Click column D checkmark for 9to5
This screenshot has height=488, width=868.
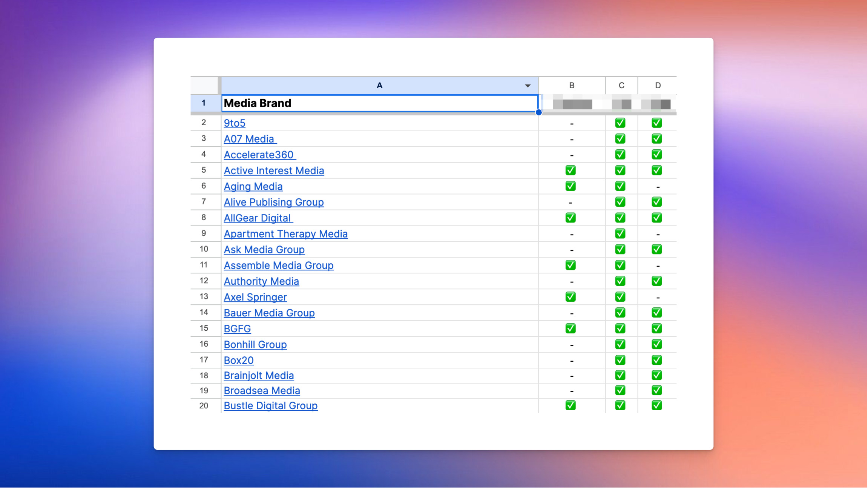click(657, 123)
